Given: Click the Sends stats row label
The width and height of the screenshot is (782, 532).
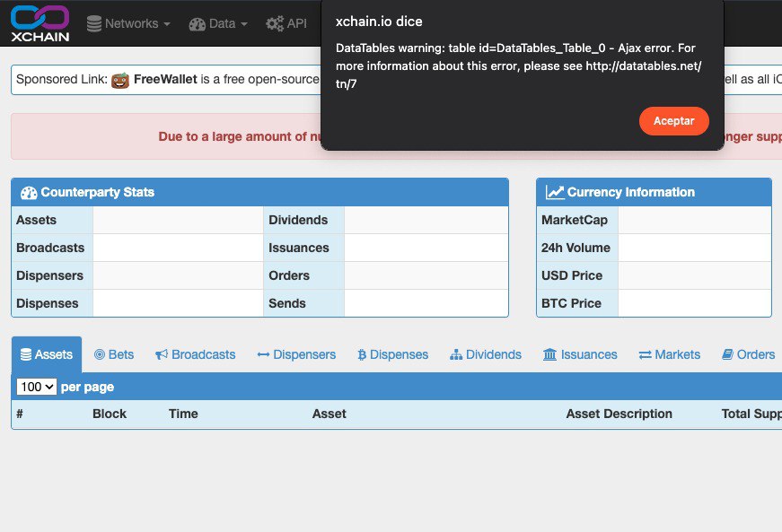Looking at the screenshot, I should coord(287,303).
